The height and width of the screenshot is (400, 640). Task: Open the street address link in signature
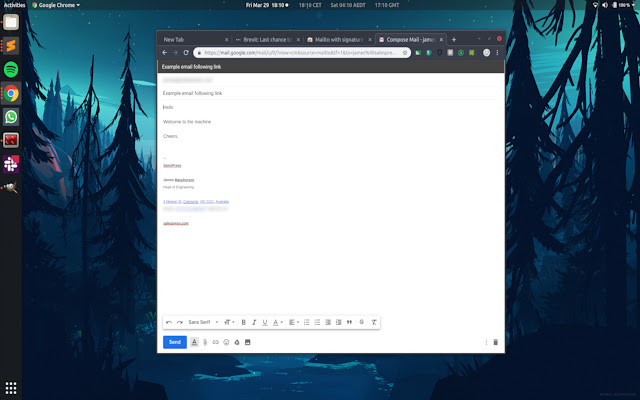[x=196, y=201]
